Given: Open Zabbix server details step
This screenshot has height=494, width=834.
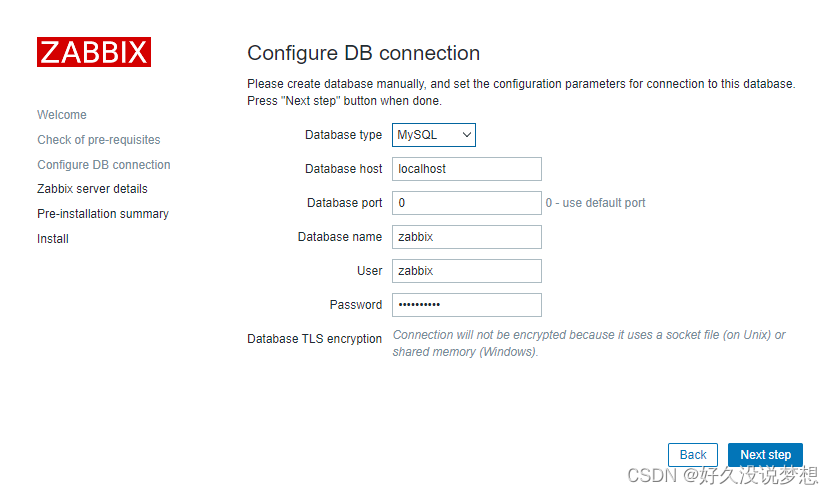Looking at the screenshot, I should coord(92,189).
